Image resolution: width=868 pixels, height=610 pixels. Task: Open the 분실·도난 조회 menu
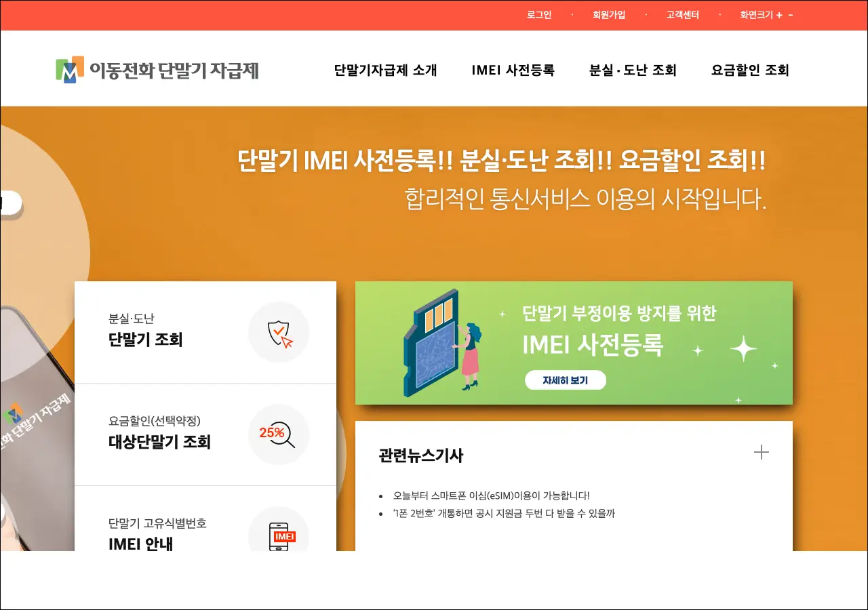click(x=633, y=70)
